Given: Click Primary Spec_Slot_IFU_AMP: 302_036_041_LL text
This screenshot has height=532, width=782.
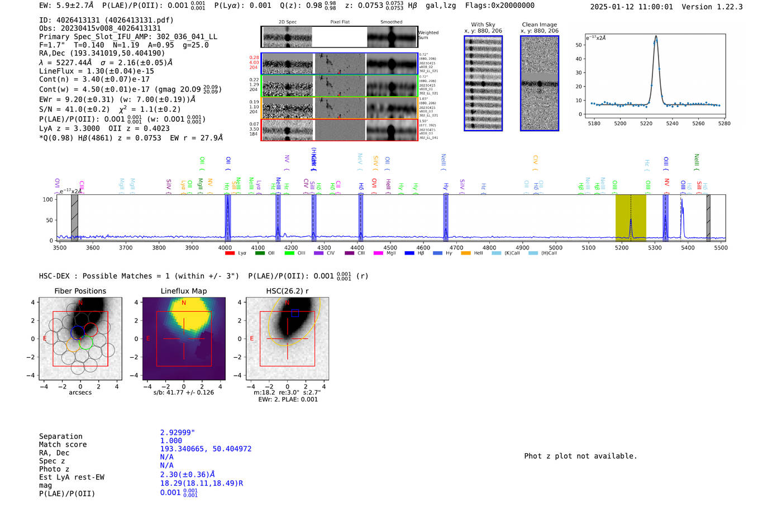Looking at the screenshot, I should [x=128, y=37].
